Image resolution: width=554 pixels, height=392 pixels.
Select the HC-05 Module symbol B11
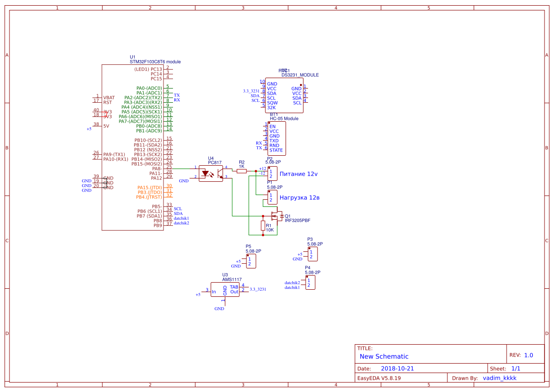pos(276,139)
